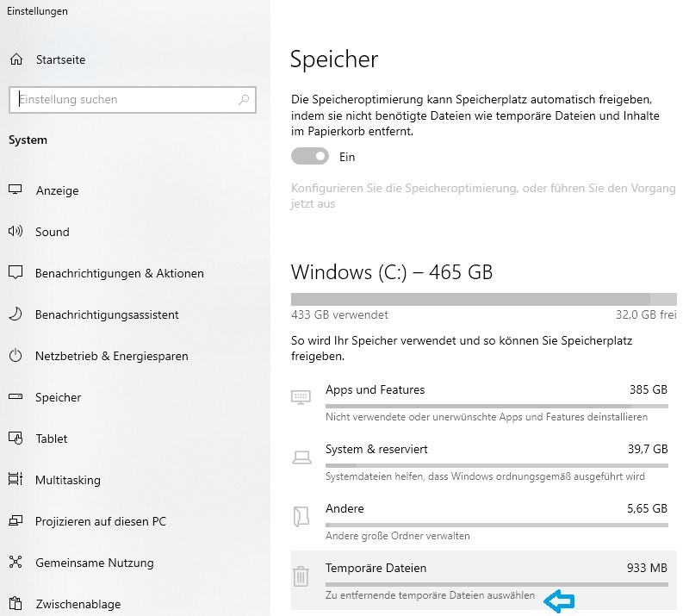Open Benachrichtigungen & Aktionen settings

coord(119,273)
